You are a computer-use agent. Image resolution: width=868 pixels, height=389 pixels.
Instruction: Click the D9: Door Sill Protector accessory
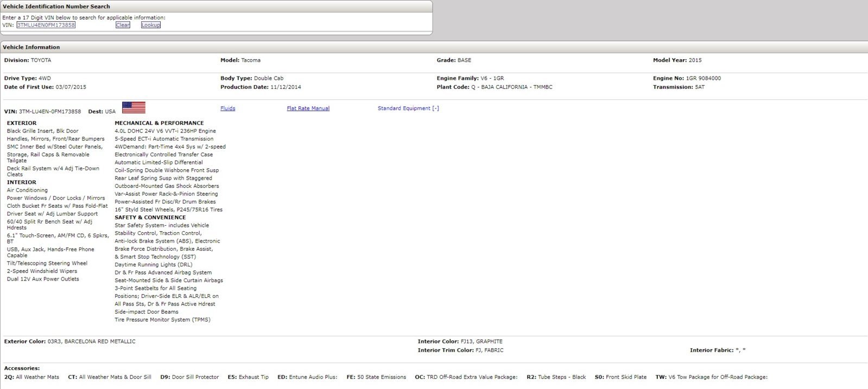pos(189,377)
